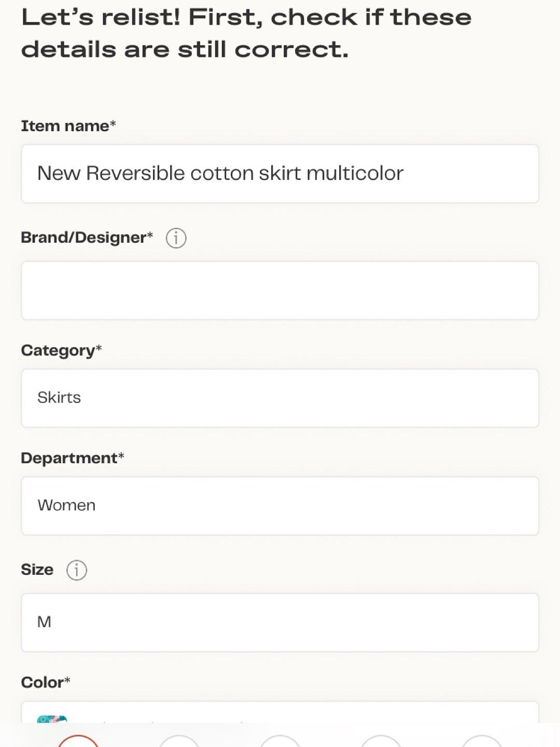Click the Color label text
Viewport: 560px width, 747px height.
46,683
